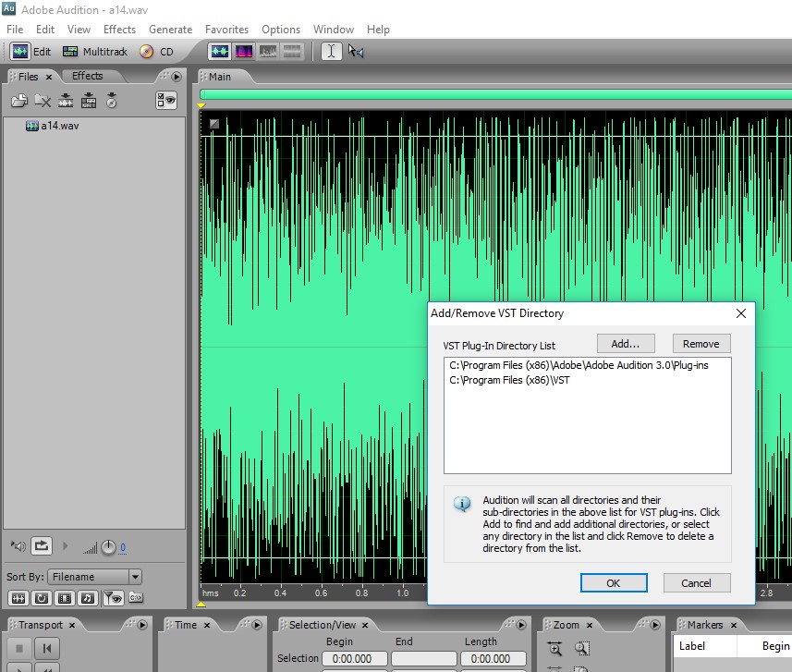Click Remove button in VST dialog
Screen dimensions: 792x672
(x=701, y=344)
